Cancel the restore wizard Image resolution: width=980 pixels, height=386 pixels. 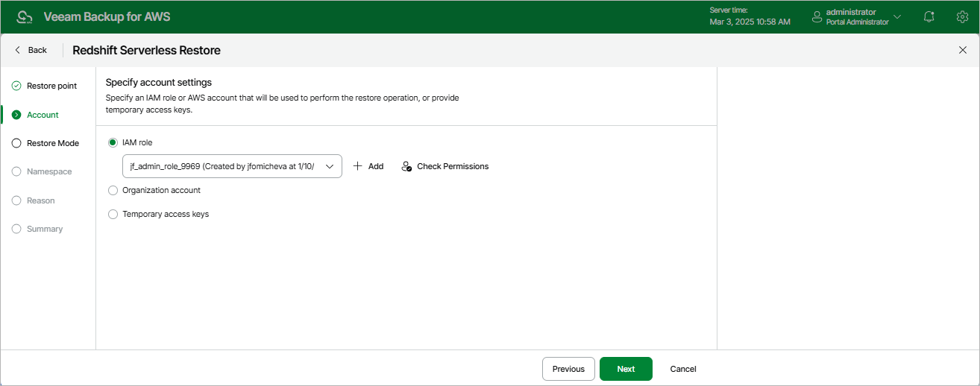[x=683, y=369]
